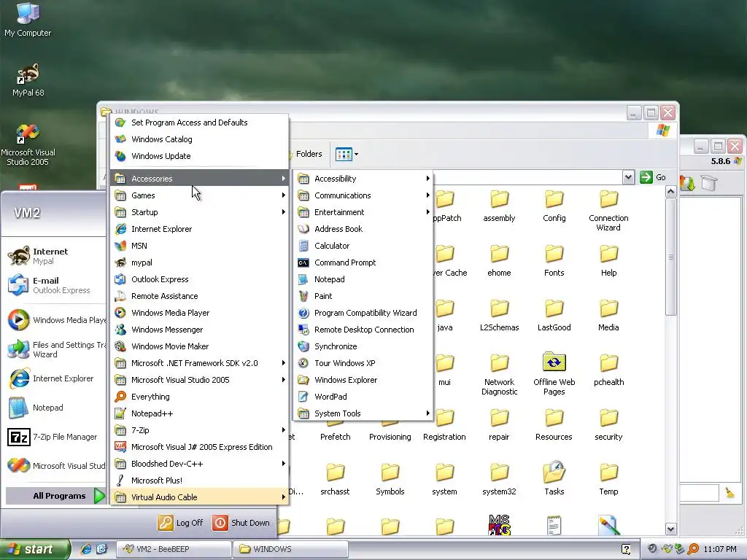Image resolution: width=747 pixels, height=560 pixels.
Task: Open Address Book
Action: (363, 229)
